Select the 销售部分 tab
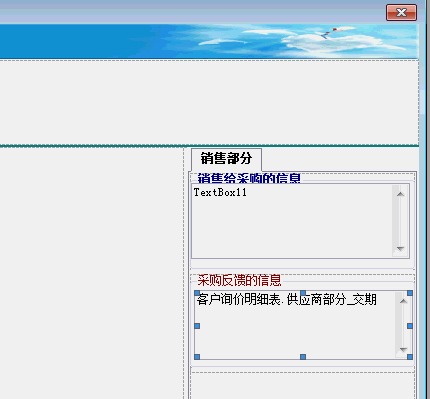Viewport: 430px width, 399px height. (x=226, y=159)
